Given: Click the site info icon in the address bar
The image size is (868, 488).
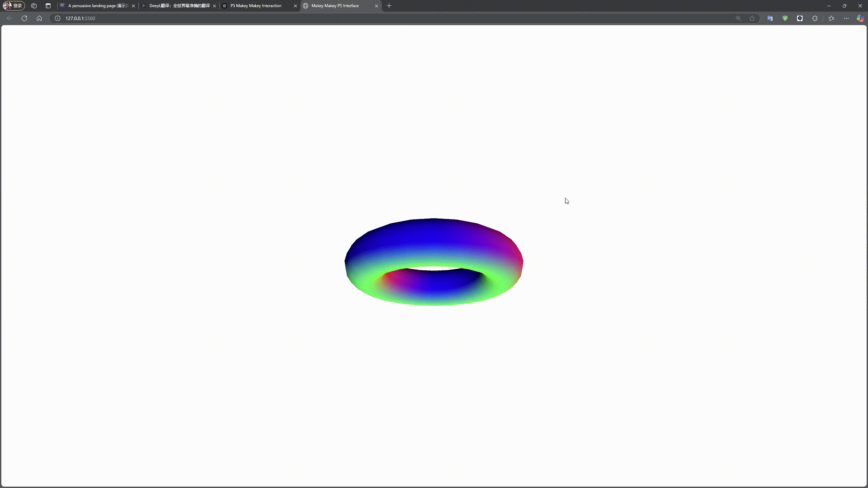Looking at the screenshot, I should 57,18.
